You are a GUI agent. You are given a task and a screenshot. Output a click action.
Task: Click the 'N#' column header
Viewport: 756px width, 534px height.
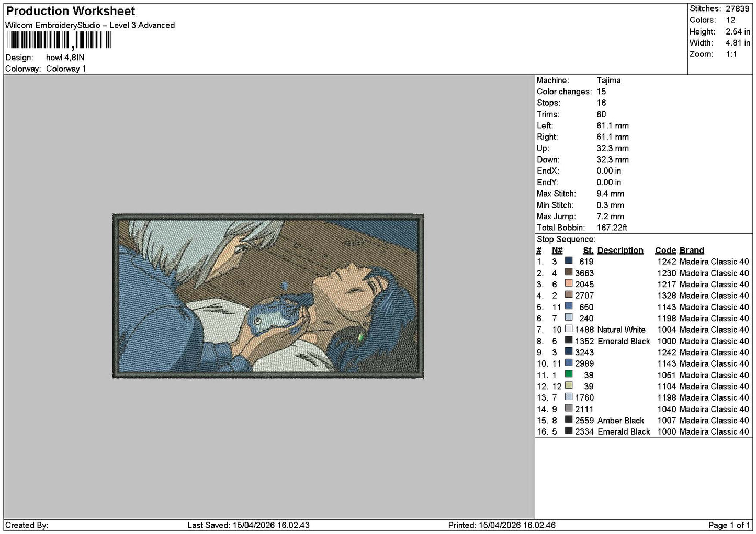click(557, 251)
